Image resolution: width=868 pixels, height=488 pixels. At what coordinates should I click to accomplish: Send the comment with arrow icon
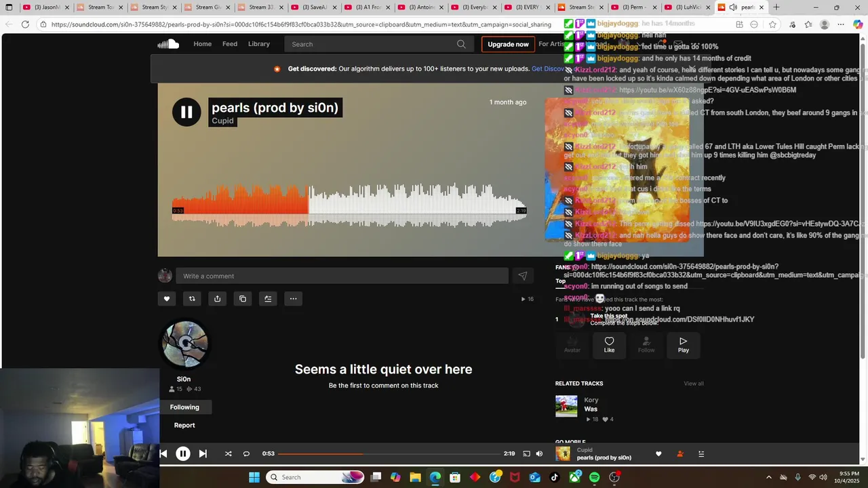coord(522,276)
